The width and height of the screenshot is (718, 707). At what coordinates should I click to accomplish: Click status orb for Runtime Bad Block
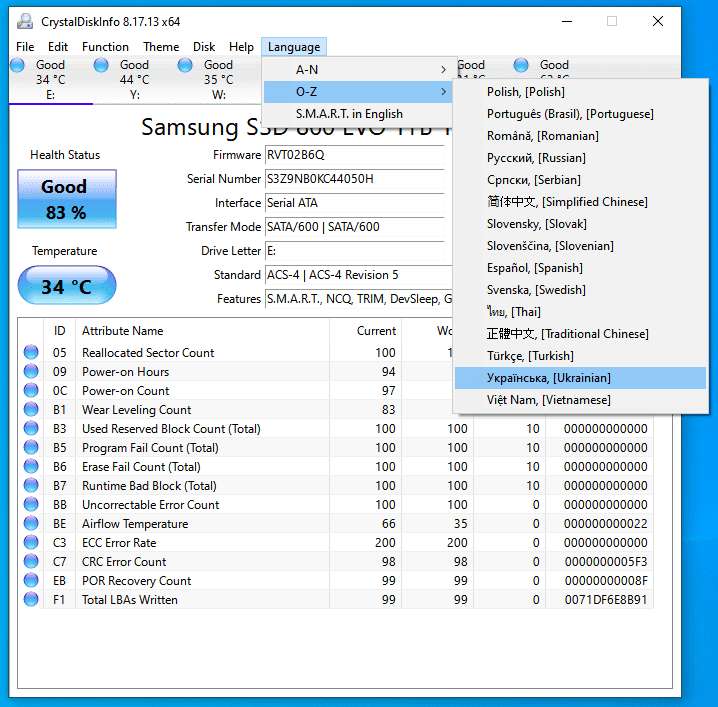31,485
